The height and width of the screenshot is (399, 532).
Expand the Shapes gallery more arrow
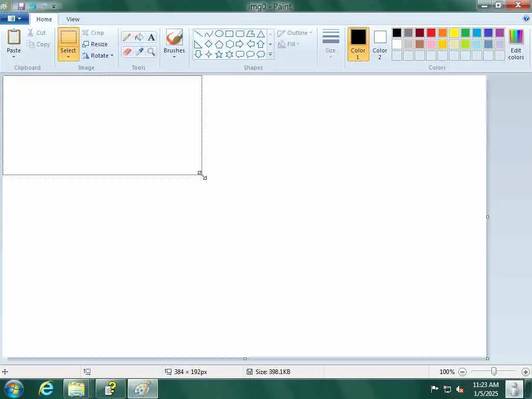pyautogui.click(x=270, y=54)
